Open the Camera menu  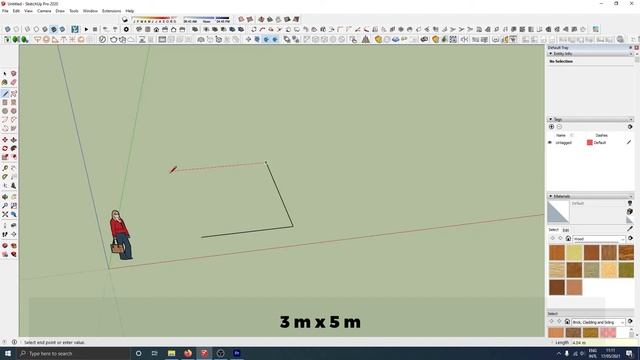point(44,11)
